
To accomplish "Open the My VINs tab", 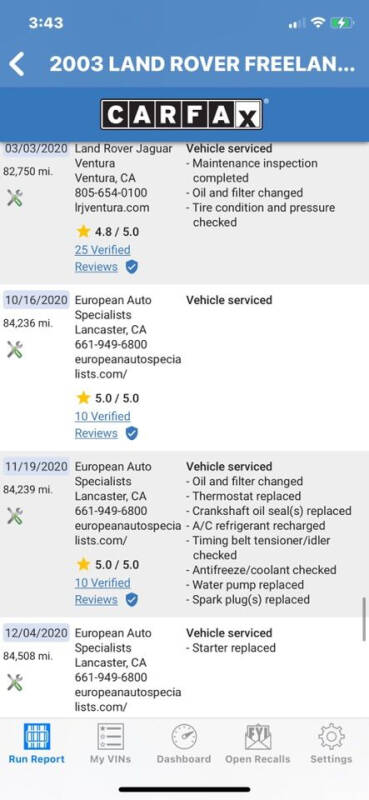I will point(110,743).
